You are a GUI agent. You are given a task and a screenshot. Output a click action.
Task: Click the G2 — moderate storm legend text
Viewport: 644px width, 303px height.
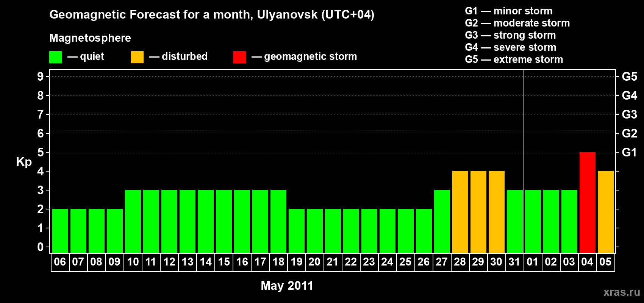[x=517, y=23]
